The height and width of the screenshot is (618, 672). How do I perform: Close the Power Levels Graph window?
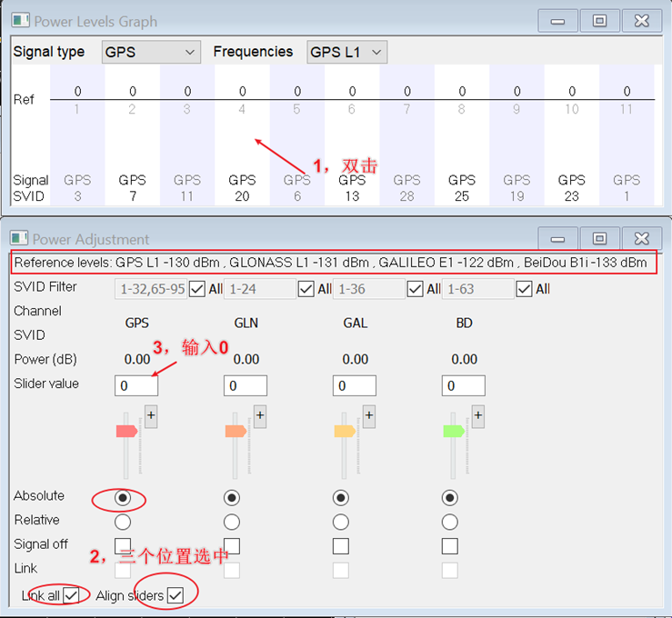coord(642,21)
